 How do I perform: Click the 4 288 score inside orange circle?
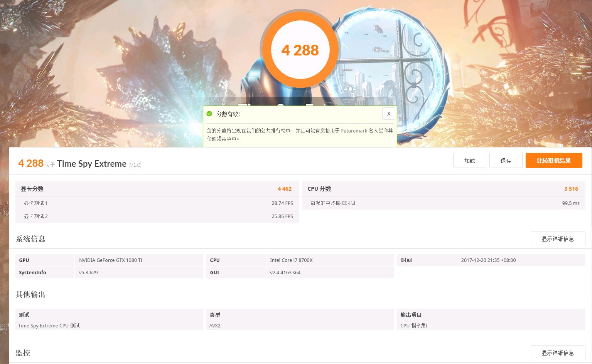click(300, 50)
